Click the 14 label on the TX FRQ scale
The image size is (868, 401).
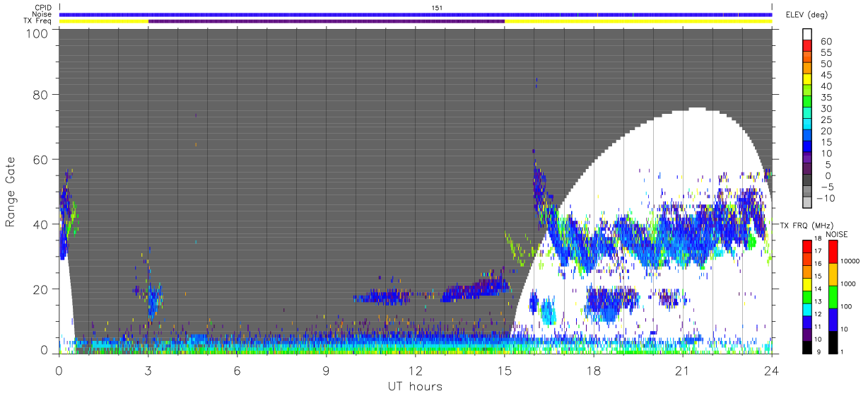pos(818,289)
